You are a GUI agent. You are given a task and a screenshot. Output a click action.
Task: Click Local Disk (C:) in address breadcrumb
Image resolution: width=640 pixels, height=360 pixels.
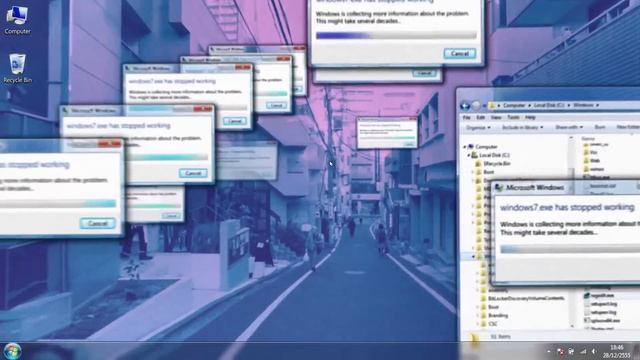pos(549,106)
